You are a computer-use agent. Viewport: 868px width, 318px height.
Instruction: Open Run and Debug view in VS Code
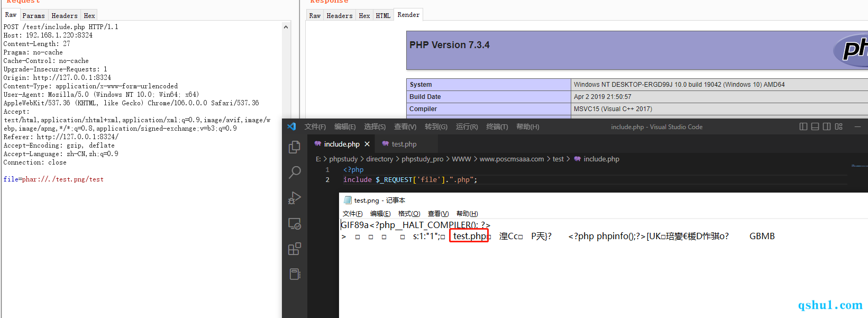(295, 198)
